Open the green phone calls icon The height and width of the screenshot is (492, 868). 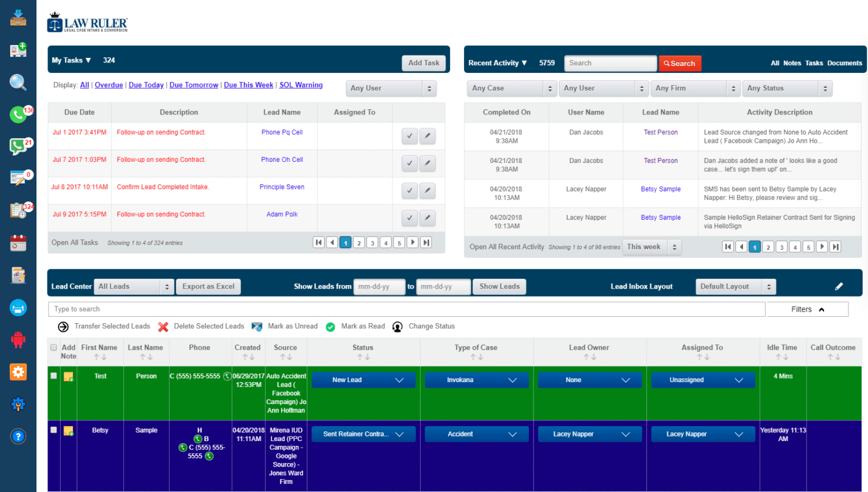tap(18, 114)
